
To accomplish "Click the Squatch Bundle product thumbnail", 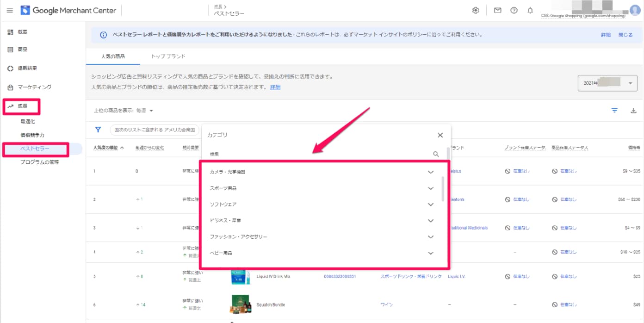I will click(x=240, y=304).
